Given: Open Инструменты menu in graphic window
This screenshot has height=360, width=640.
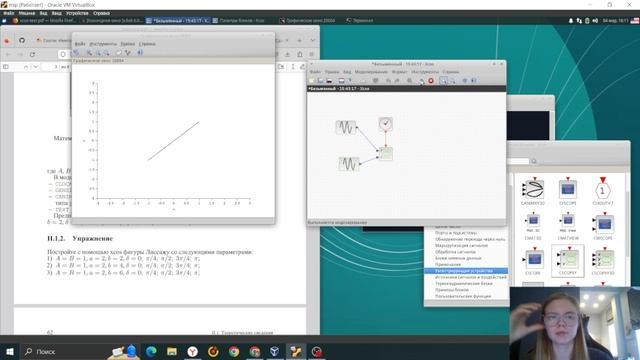Looking at the screenshot, I should pyautogui.click(x=103, y=44).
